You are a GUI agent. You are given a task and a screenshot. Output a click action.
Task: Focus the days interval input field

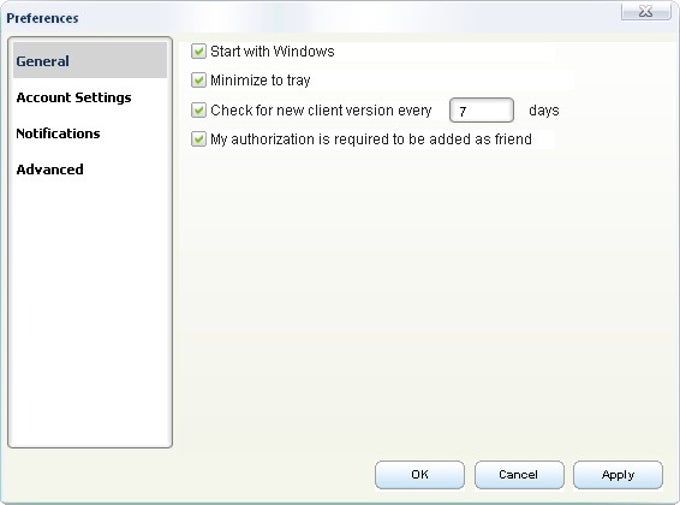(x=481, y=110)
